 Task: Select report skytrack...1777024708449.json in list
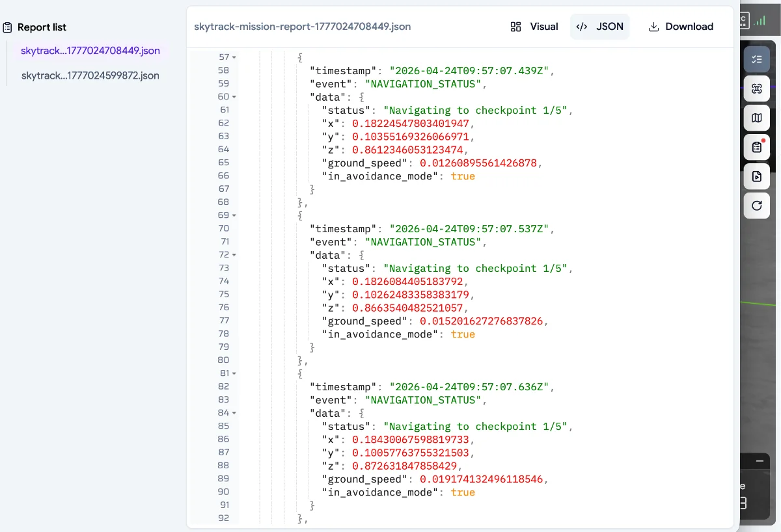point(90,51)
